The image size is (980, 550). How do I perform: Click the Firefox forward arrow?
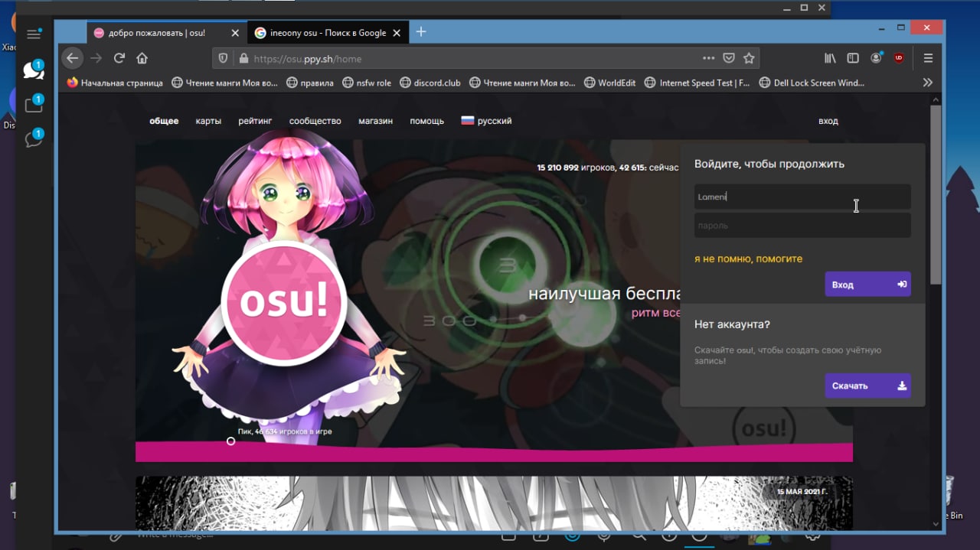pyautogui.click(x=96, y=58)
